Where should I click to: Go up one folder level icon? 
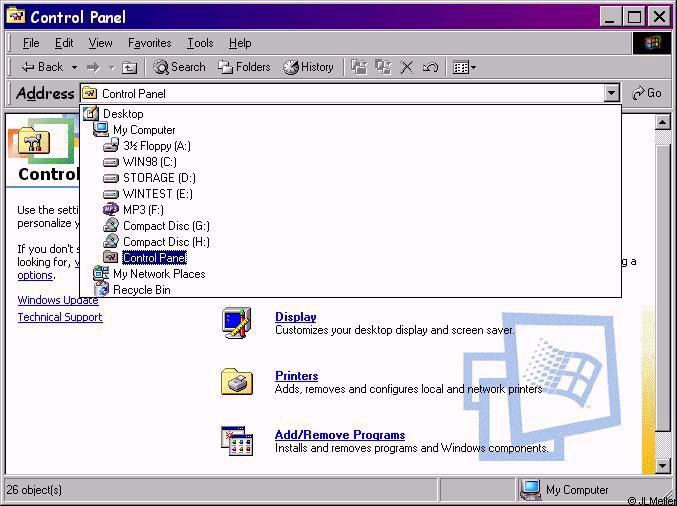coord(129,67)
